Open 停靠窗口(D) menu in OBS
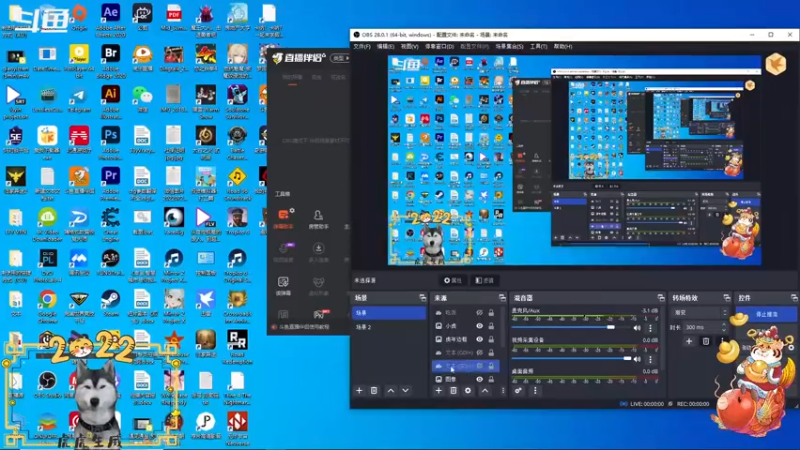This screenshot has width=800, height=450. 439,46
